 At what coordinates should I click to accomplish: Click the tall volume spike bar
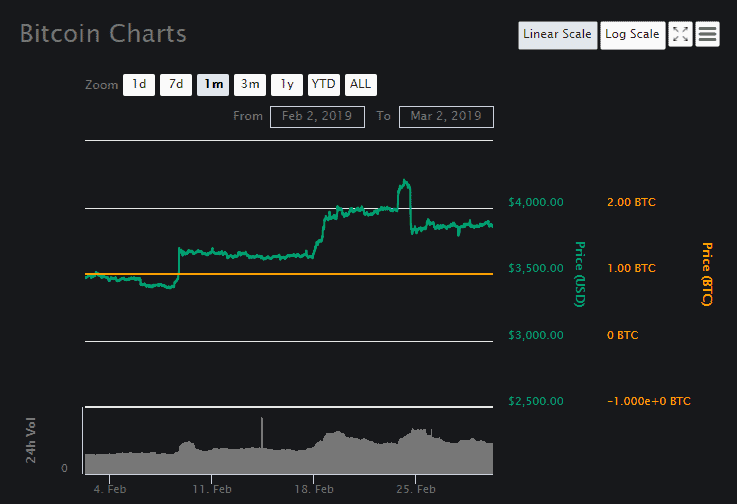262,433
